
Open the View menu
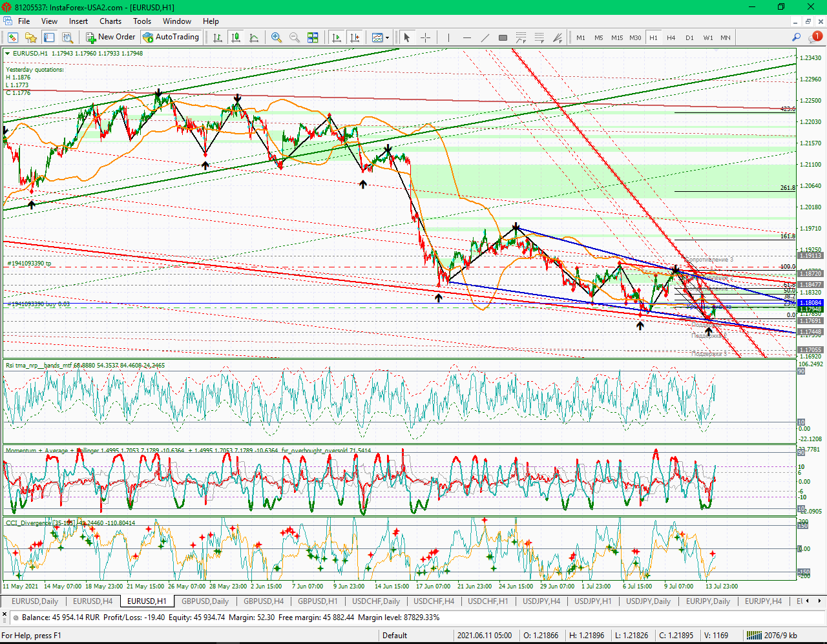click(49, 21)
